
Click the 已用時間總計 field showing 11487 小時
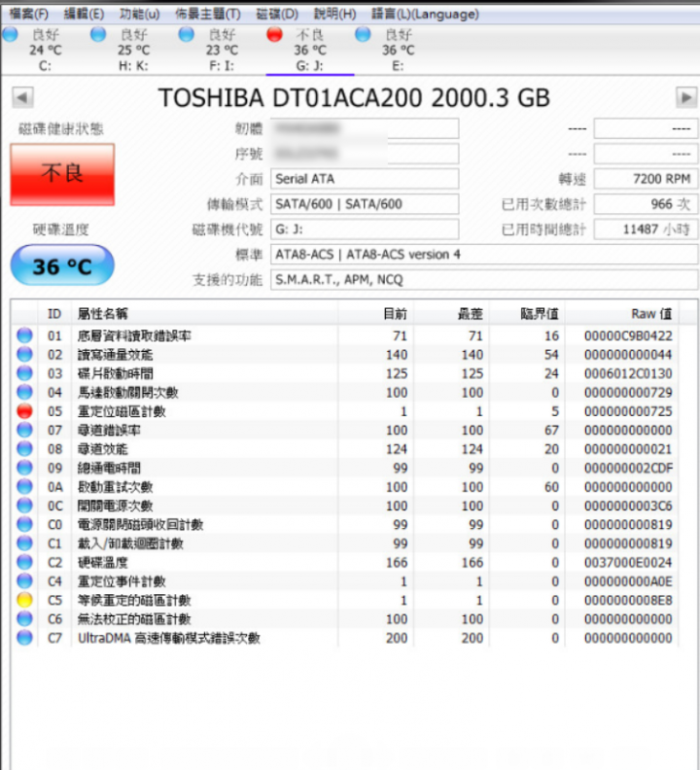click(x=646, y=229)
